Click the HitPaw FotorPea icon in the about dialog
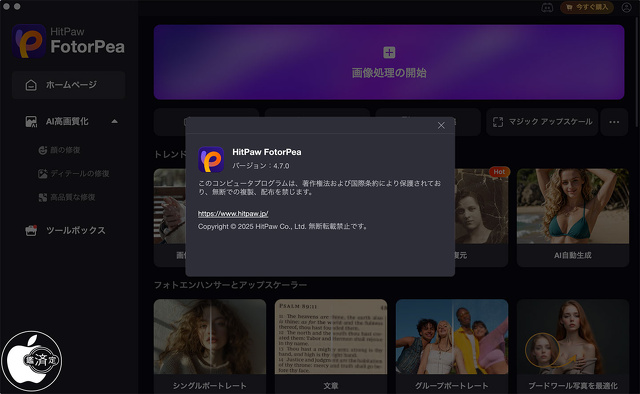This screenshot has width=640, height=394. tap(211, 159)
